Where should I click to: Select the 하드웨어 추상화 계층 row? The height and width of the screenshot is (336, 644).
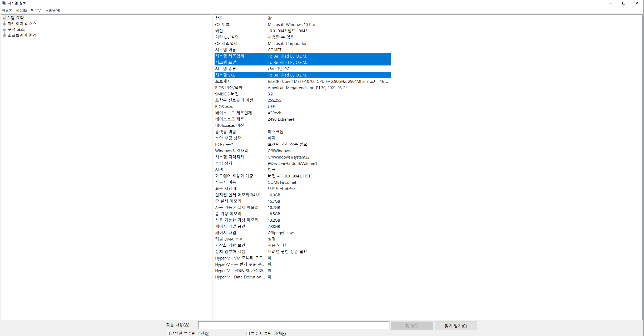point(303,176)
